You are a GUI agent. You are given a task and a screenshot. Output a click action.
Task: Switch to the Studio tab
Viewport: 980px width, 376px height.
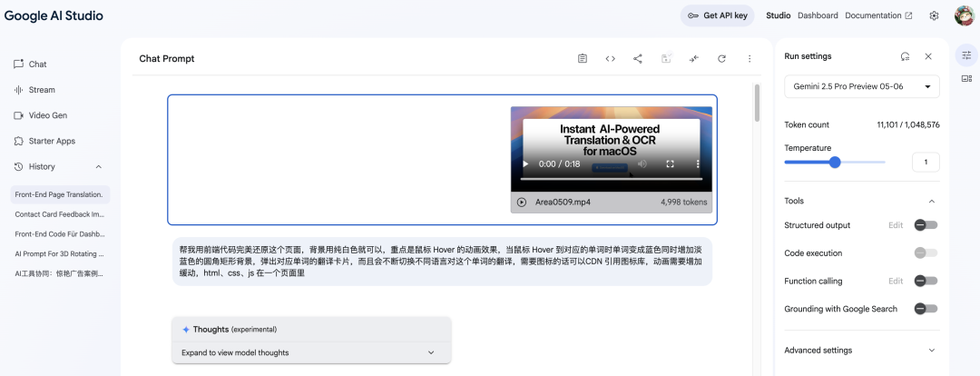click(779, 15)
